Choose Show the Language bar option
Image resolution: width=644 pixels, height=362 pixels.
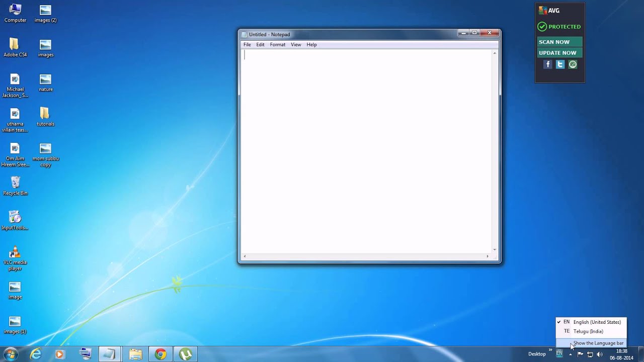click(x=591, y=343)
